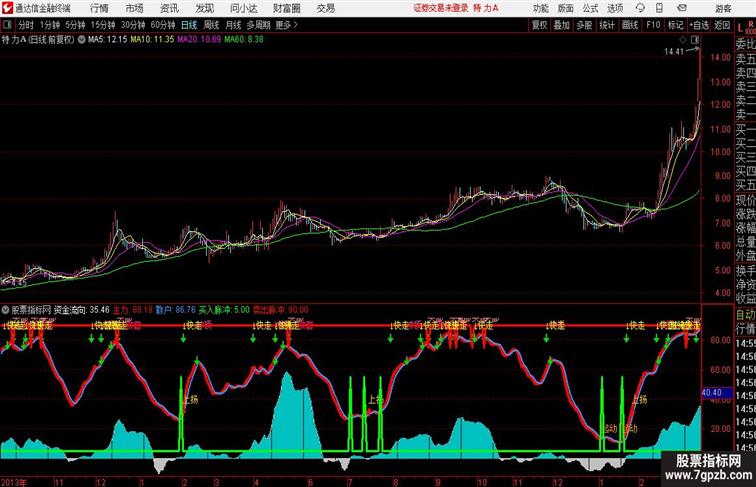Open the 资讯 menu
This screenshot has height=487, width=756.
click(169, 8)
